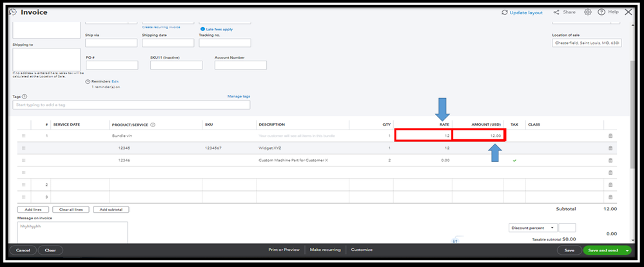644x267 pixels.
Task: Select the SKU value 1234567
Action: pos(213,148)
